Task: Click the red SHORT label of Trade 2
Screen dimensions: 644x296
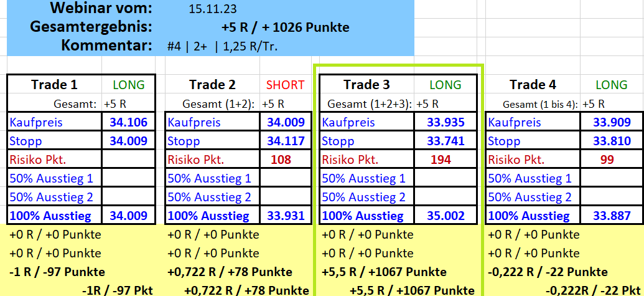Action: coord(285,85)
